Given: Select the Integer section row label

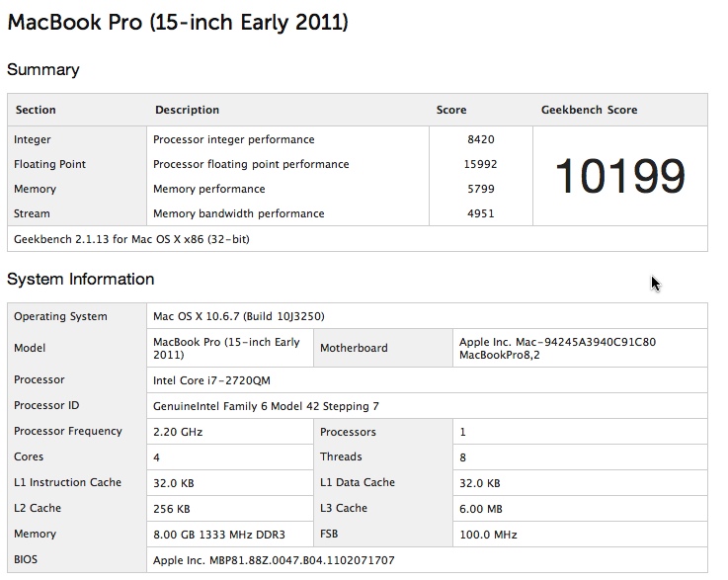Looking at the screenshot, I should [32, 139].
